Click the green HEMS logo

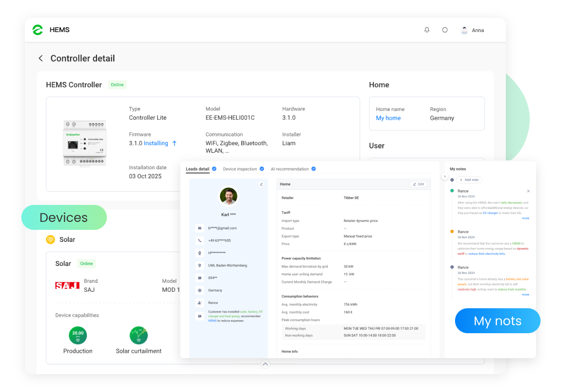tap(38, 30)
